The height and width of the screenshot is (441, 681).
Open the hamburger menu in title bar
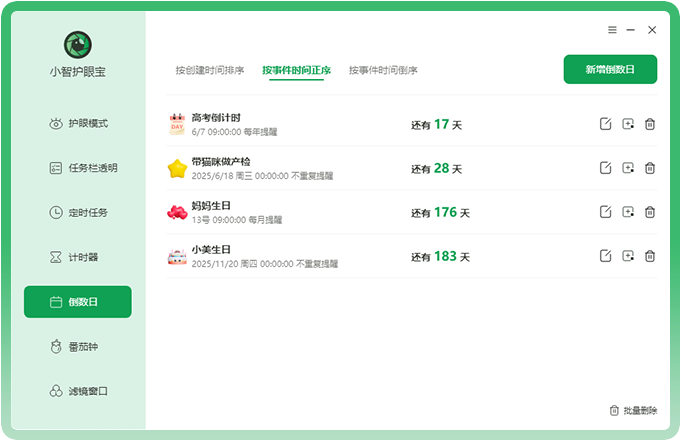pyautogui.click(x=612, y=30)
